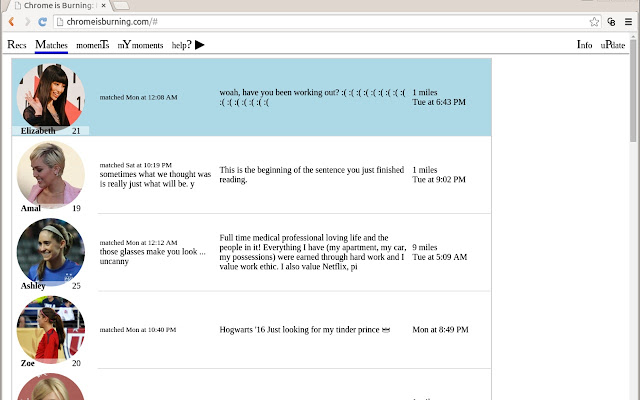
Task: Open the Recs tab
Action: (x=17, y=45)
